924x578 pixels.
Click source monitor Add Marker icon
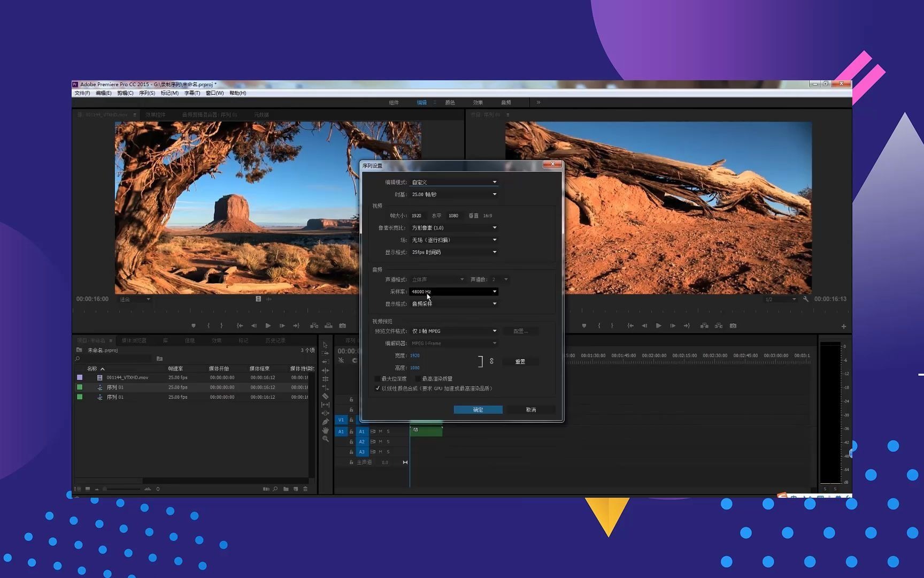[x=194, y=325]
